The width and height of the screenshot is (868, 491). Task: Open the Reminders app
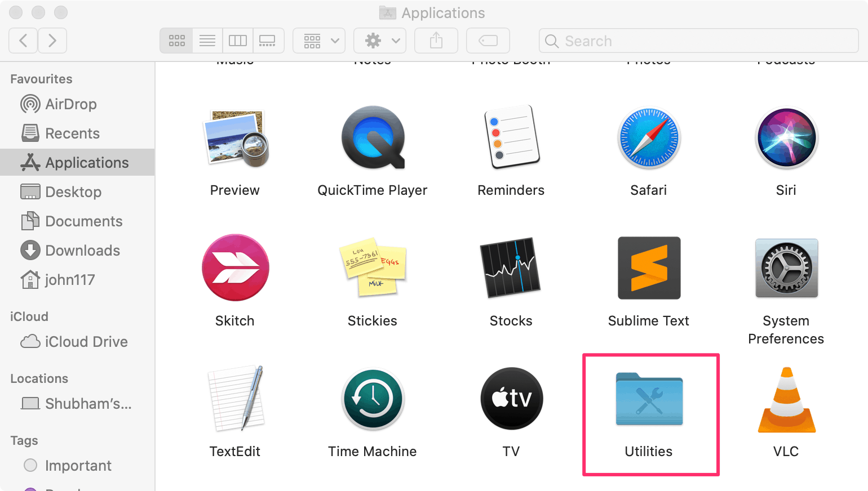tap(511, 137)
